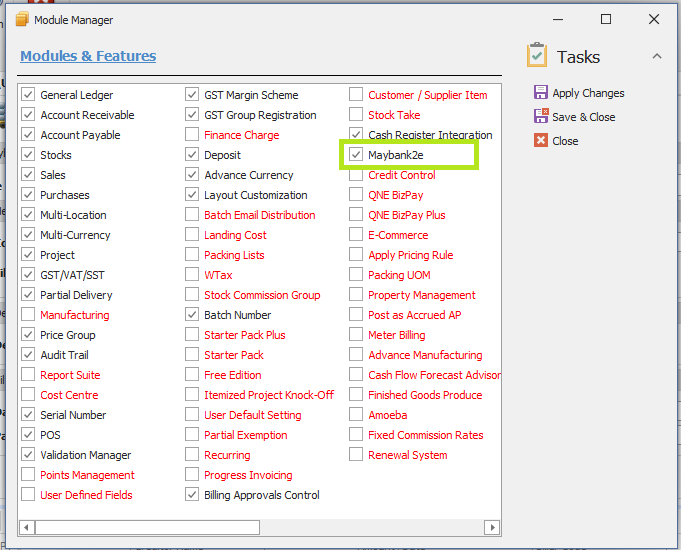Image resolution: width=681 pixels, height=550 pixels.
Task: Click the red Close X icon
Action: (541, 140)
